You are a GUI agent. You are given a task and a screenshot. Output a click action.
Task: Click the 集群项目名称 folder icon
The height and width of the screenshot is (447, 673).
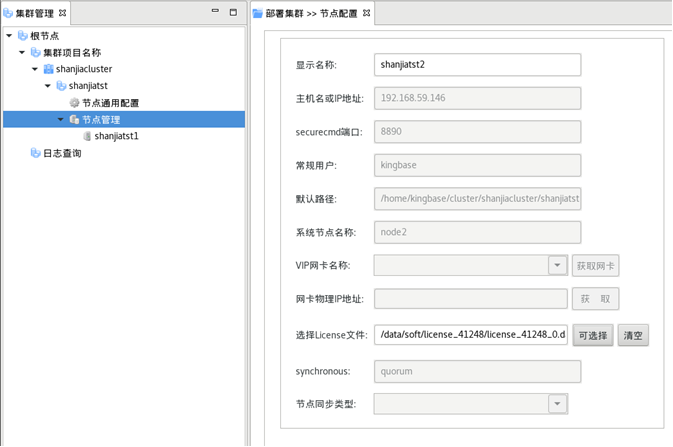click(35, 53)
